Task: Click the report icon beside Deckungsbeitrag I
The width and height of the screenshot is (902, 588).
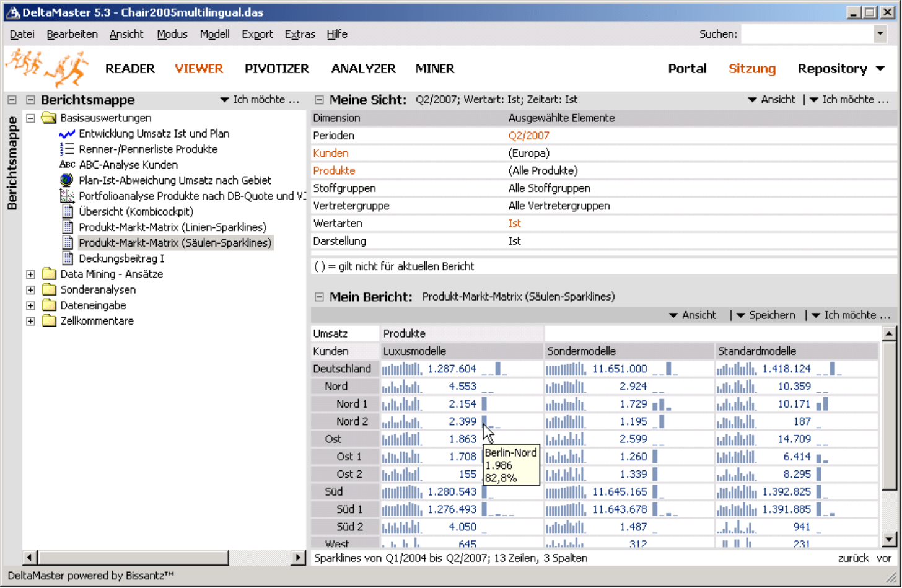Action: click(x=68, y=258)
